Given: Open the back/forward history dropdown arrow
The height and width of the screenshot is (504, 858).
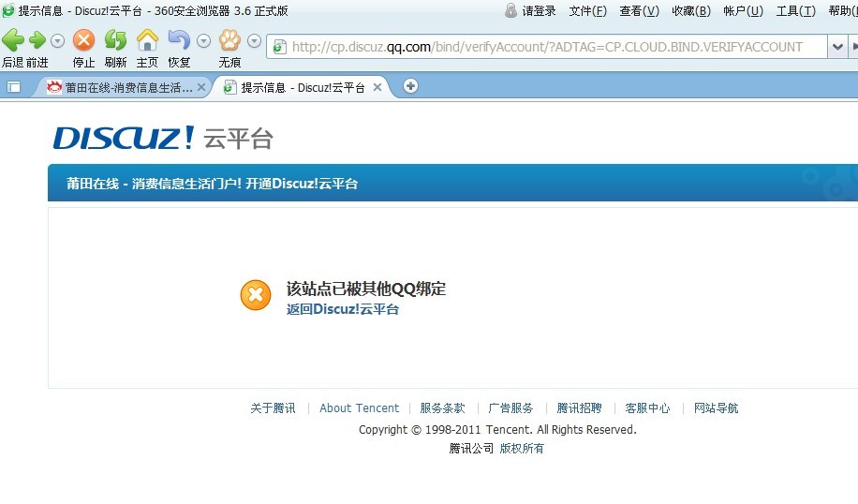Looking at the screenshot, I should [57, 40].
